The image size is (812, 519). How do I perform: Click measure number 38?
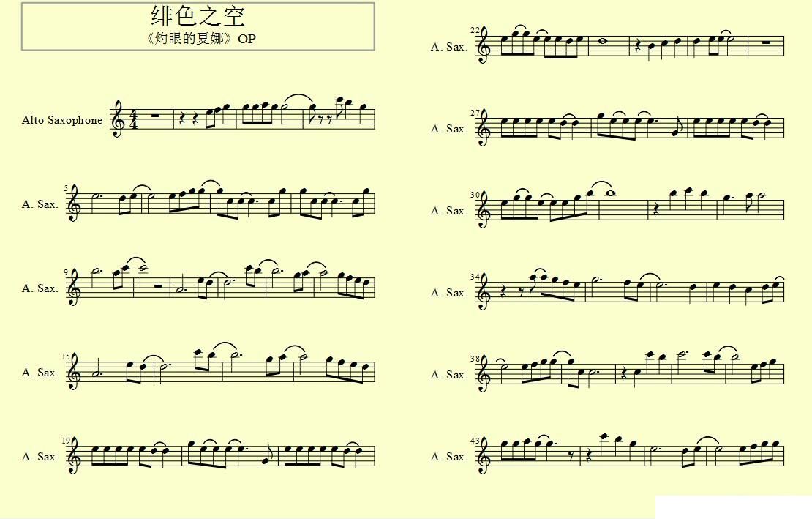coord(475,359)
